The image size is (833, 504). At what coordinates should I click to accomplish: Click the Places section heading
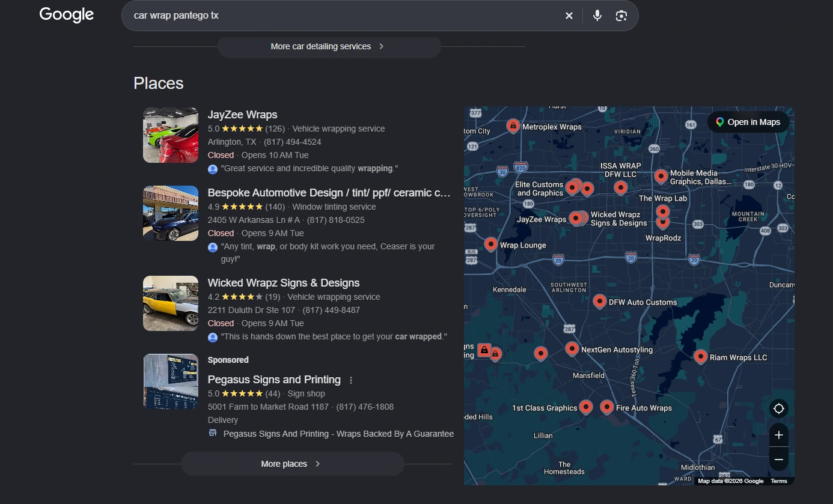(159, 83)
